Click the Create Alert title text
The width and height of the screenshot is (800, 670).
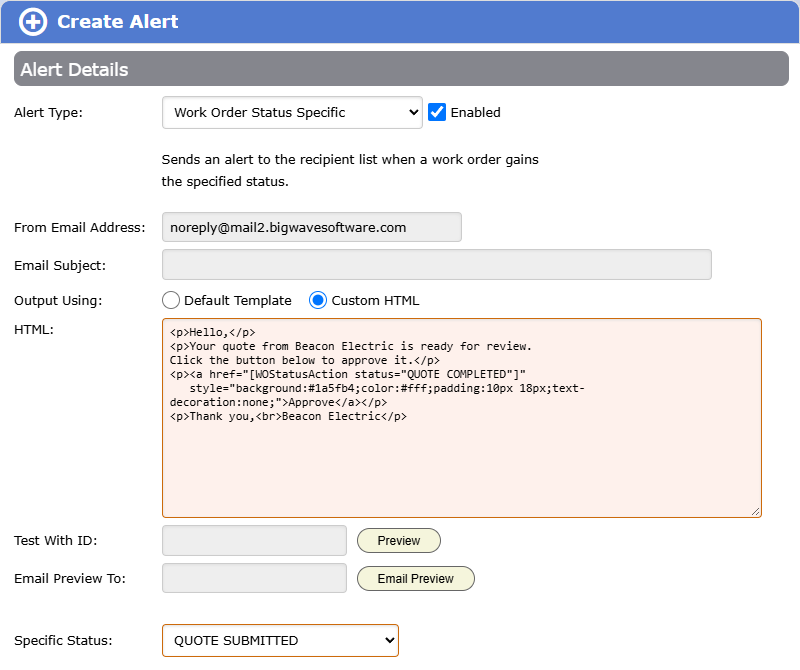tap(117, 22)
